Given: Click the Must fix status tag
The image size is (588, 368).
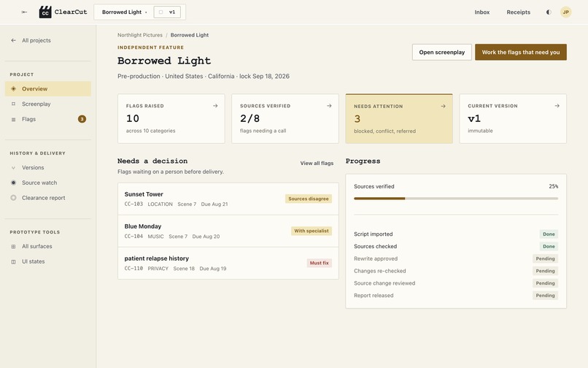Looking at the screenshot, I should [x=319, y=263].
